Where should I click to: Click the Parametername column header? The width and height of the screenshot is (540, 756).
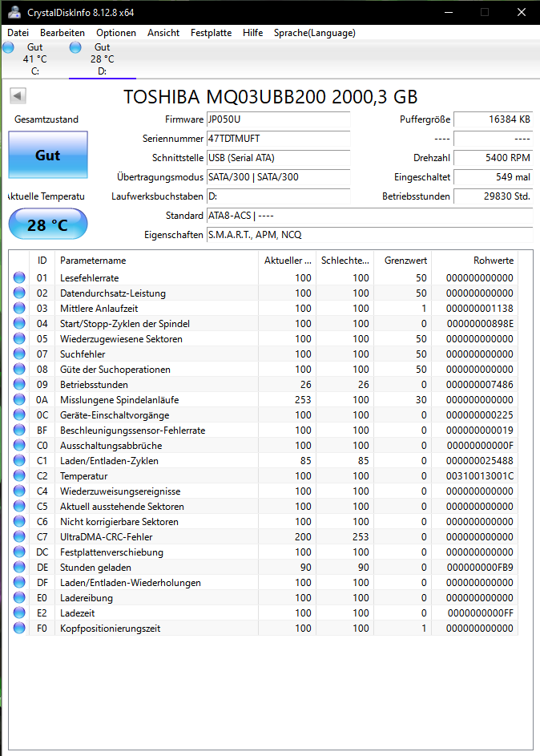(x=156, y=261)
